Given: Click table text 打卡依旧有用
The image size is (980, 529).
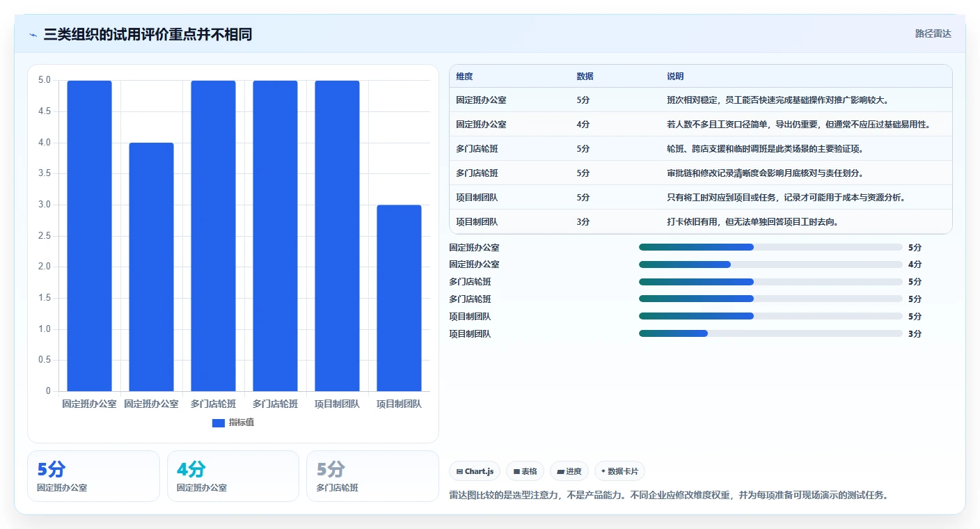Looking at the screenshot, I should (692, 222).
